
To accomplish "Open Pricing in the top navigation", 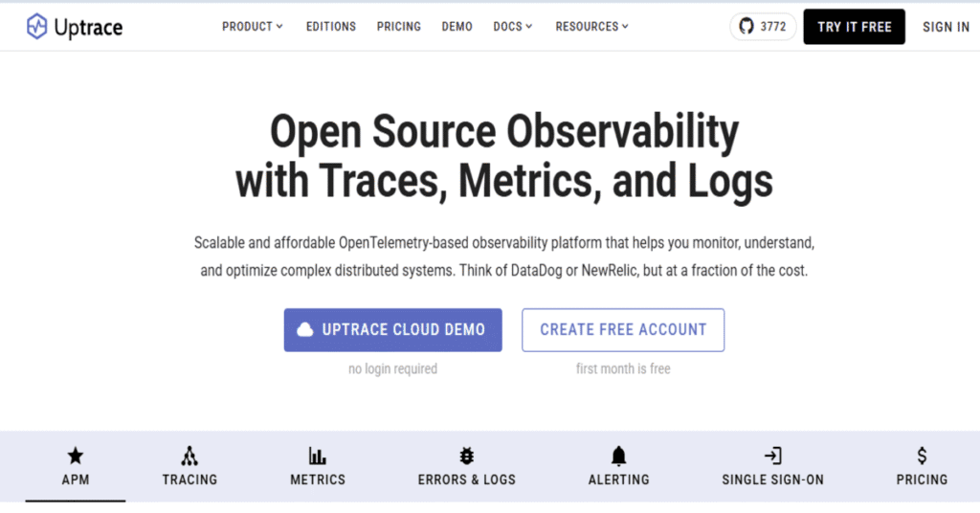I will click(x=399, y=26).
